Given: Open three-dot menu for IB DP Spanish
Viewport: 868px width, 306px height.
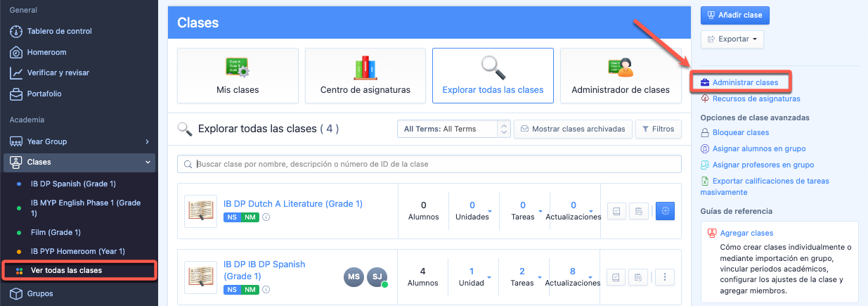Looking at the screenshot, I should click(665, 276).
